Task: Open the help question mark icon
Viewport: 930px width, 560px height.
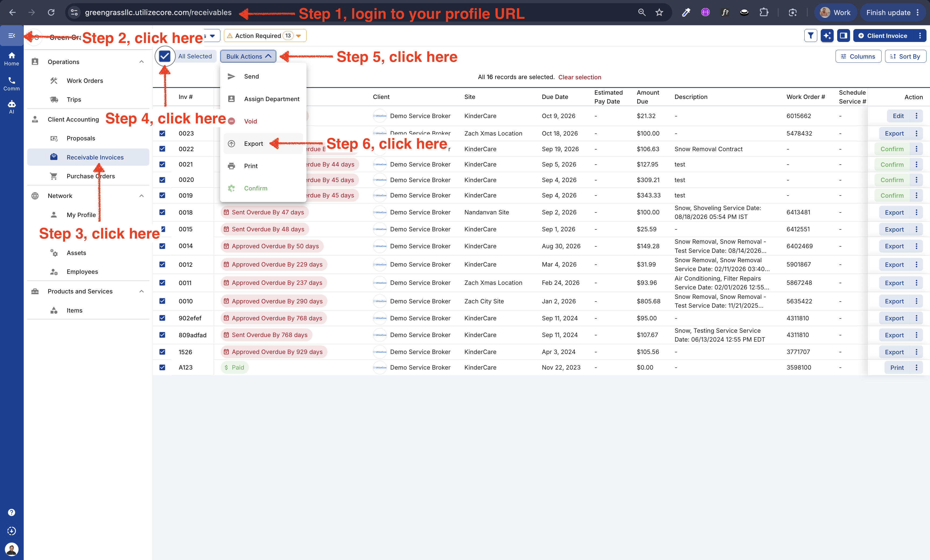Action: [x=12, y=512]
